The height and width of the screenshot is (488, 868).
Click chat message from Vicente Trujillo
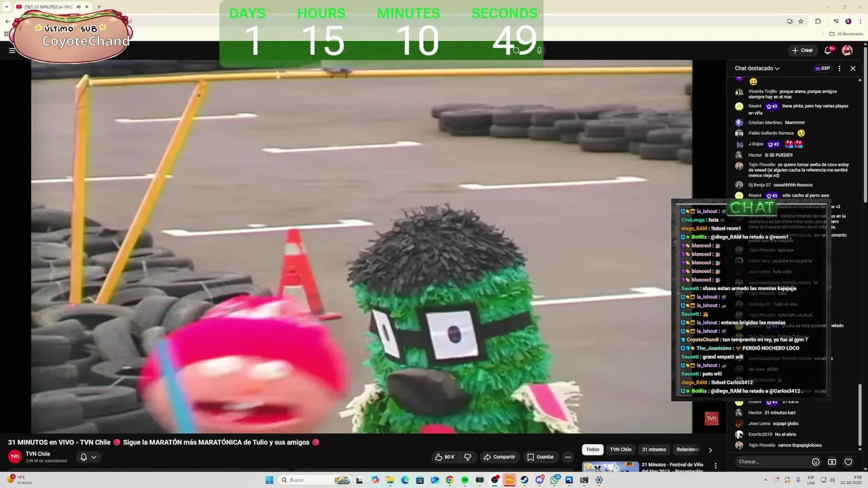[x=791, y=94]
